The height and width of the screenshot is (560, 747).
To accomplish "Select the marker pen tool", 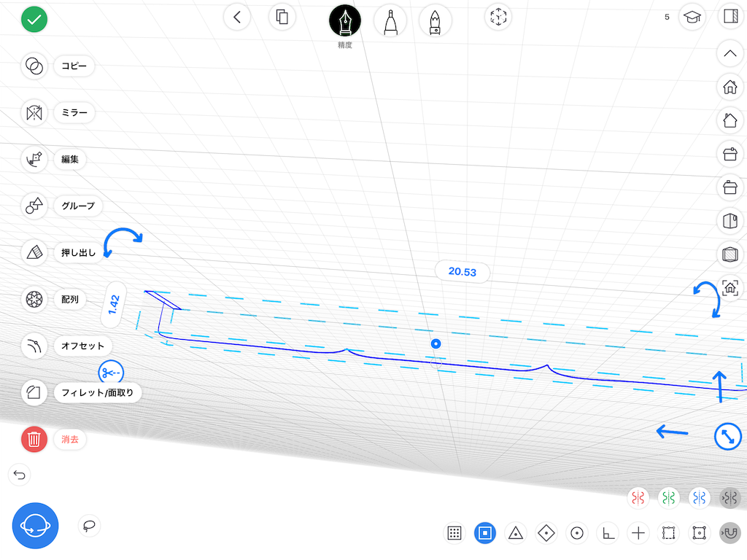I will 390,21.
